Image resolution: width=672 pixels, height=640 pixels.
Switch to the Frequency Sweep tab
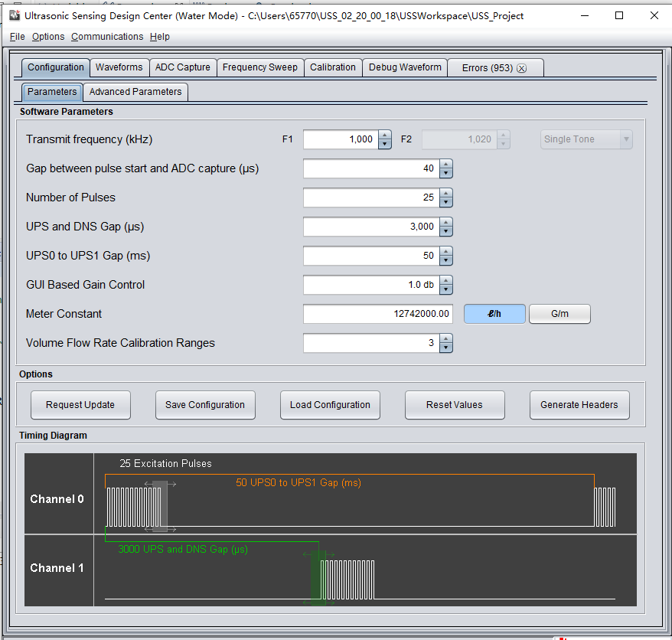[x=260, y=67]
